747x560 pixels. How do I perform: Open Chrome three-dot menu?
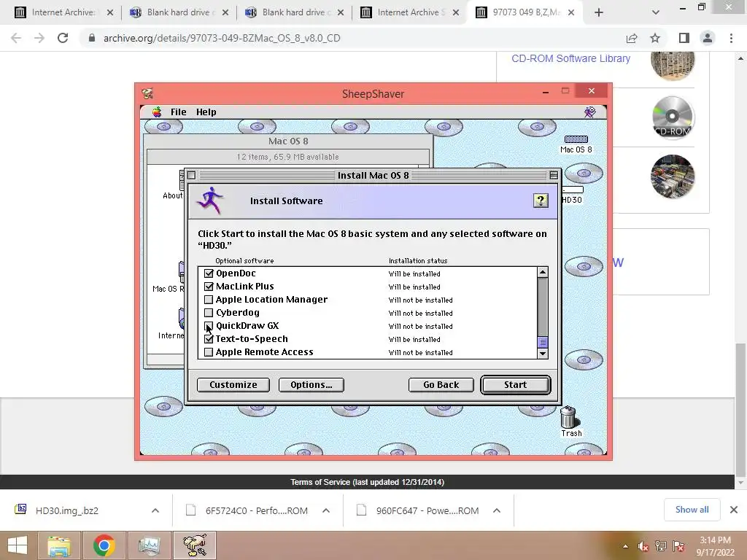pos(731,38)
